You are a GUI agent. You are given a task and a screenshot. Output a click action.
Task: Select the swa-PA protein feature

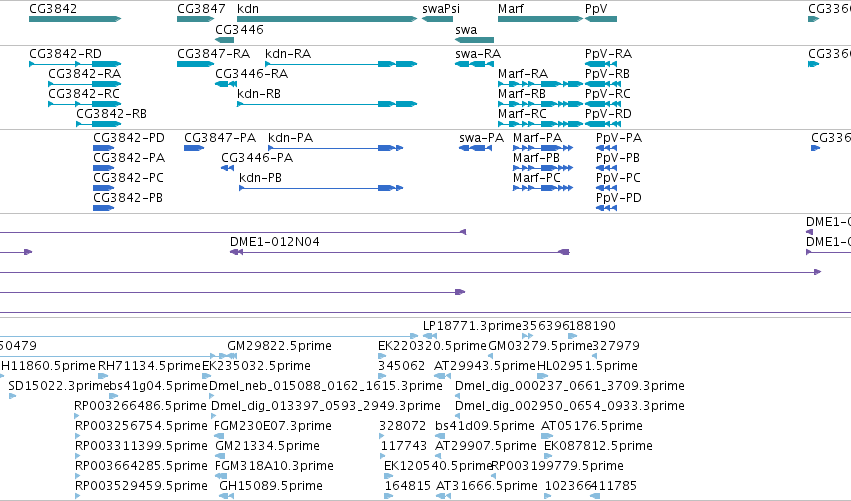pyautogui.click(x=475, y=148)
